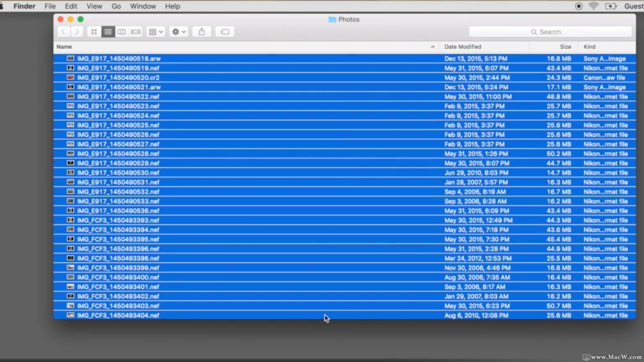Click the Photos folder icon in title bar

pyautogui.click(x=332, y=19)
